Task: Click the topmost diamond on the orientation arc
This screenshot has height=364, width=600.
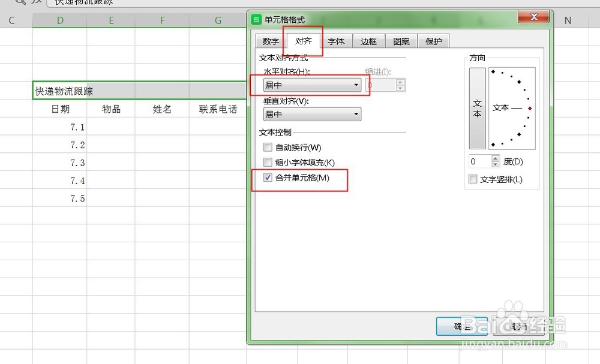Action: coord(493,72)
